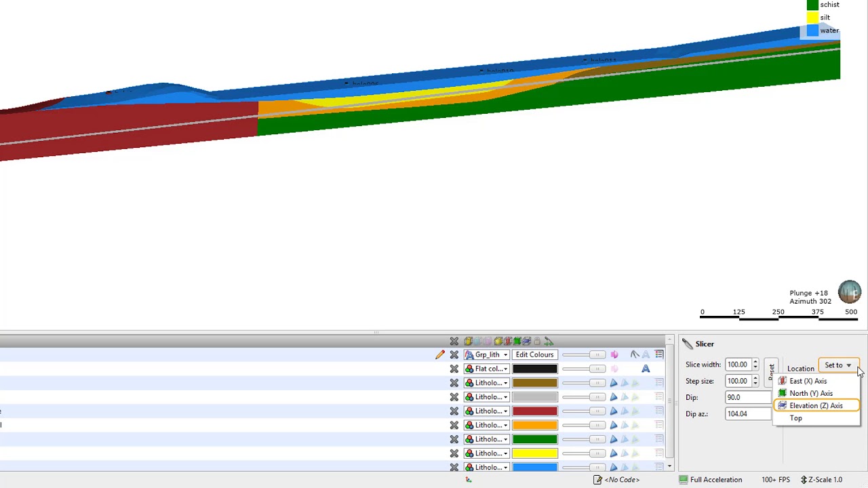Toggle blue triangle on green lithology row

click(x=614, y=439)
